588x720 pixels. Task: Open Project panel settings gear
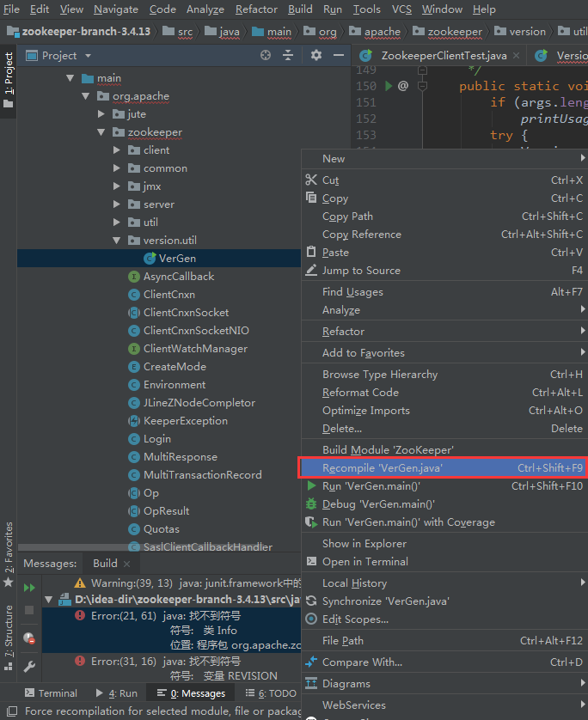click(x=316, y=56)
